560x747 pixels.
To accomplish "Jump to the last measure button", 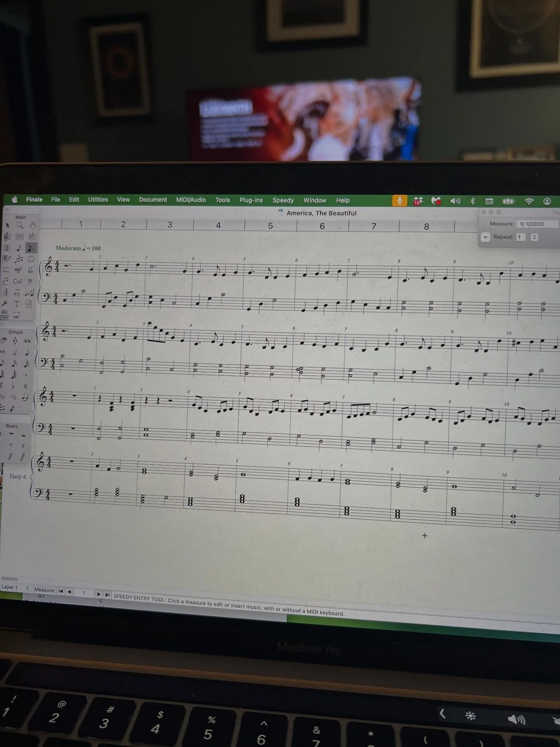I will pos(107,594).
